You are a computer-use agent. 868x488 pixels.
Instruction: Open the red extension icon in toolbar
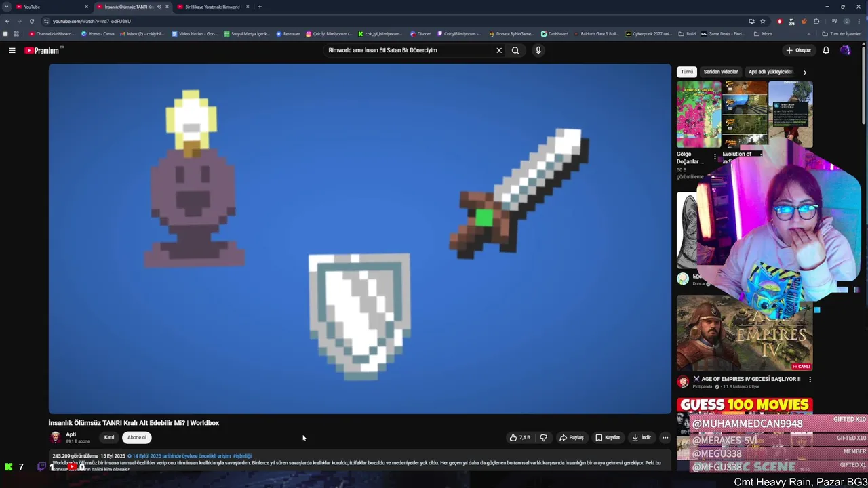tap(779, 21)
